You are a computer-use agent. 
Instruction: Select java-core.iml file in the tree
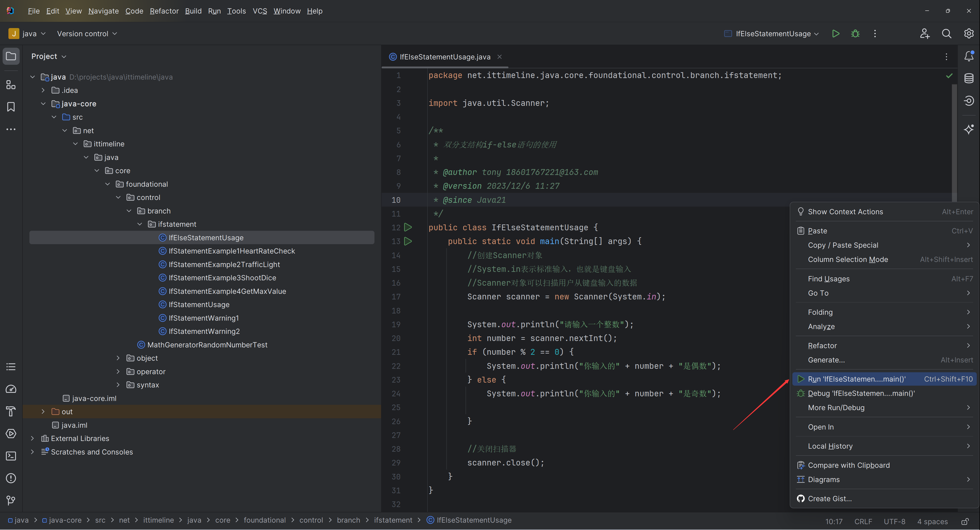point(94,398)
